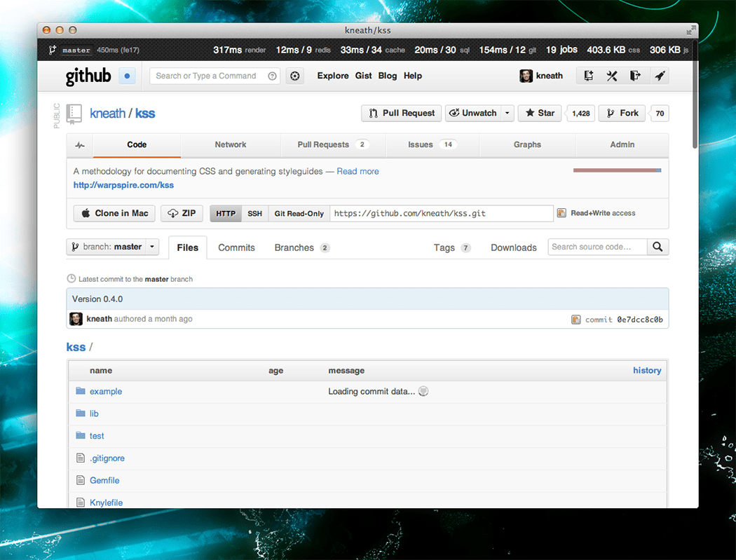Open the advanced search gear icon
The image size is (736, 560).
(295, 76)
